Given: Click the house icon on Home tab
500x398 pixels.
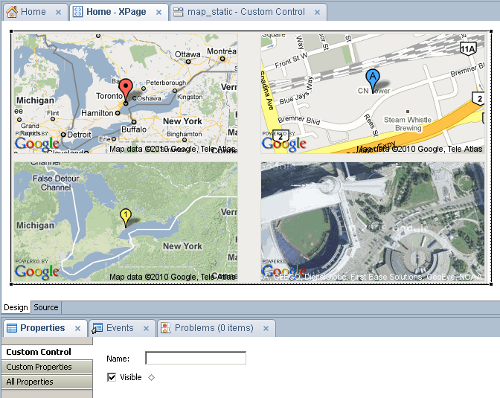Looking at the screenshot, I should pos(12,12).
